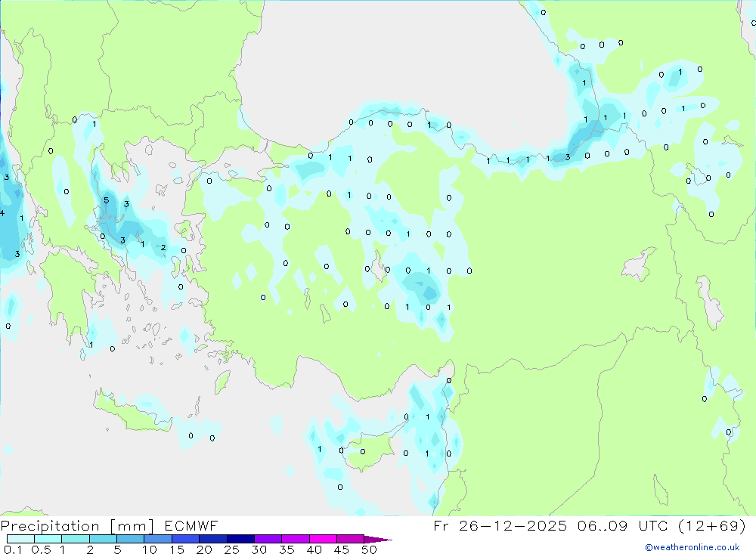
Task: Click the '[mm]' unit label
Action: [x=132, y=526]
